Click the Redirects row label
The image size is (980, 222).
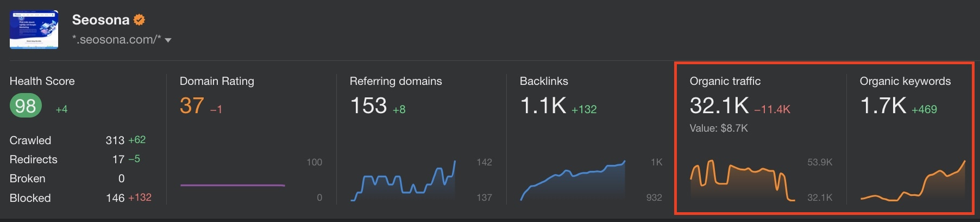coord(34,159)
